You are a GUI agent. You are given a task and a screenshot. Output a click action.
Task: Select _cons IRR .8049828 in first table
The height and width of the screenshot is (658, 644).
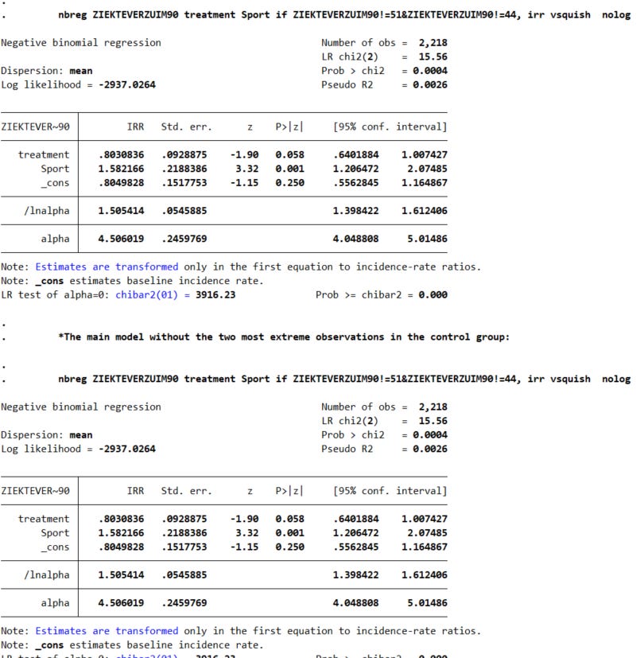(122, 183)
